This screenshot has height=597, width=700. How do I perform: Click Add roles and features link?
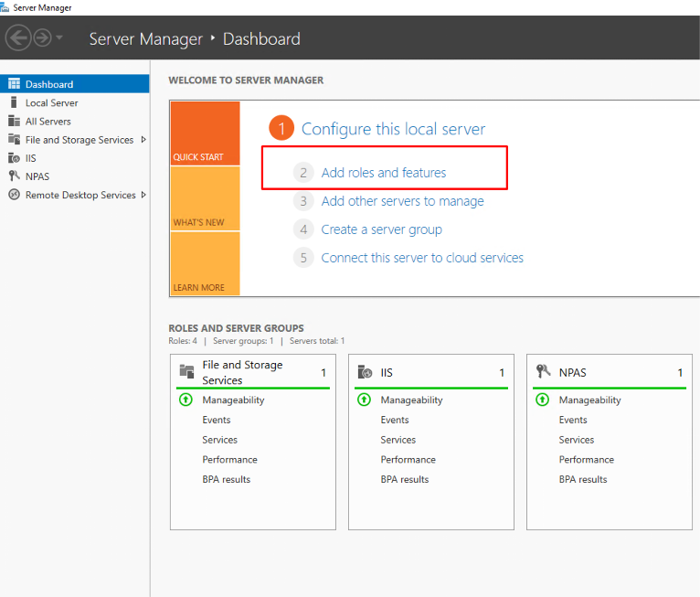384,173
